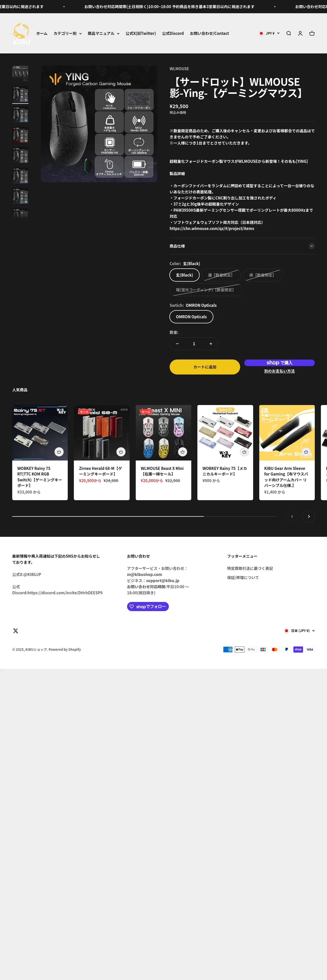The image size is (327, 980).
Task: Click 別のお支払い方法 link
Action: tap(279, 371)
